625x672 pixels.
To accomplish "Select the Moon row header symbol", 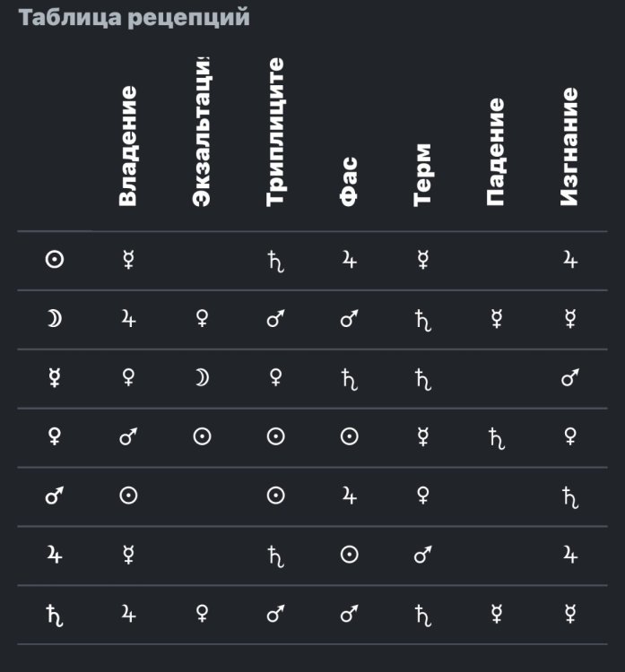I will [x=54, y=319].
